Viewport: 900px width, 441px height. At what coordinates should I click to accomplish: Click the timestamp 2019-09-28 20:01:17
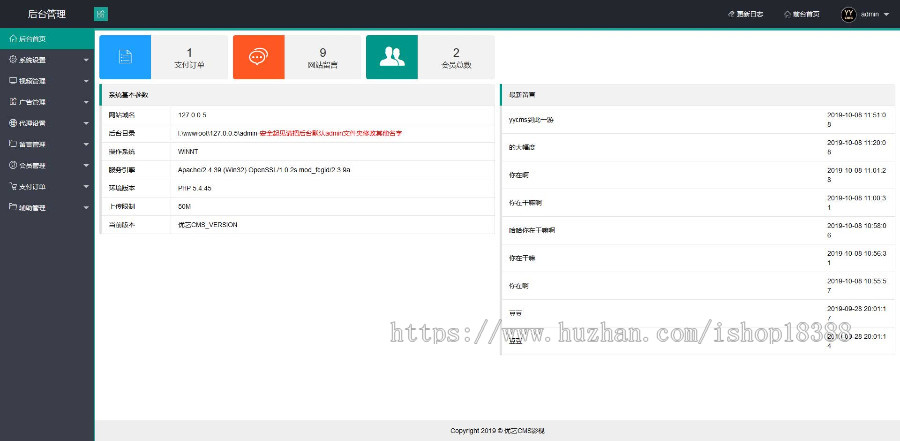pyautogui.click(x=858, y=313)
